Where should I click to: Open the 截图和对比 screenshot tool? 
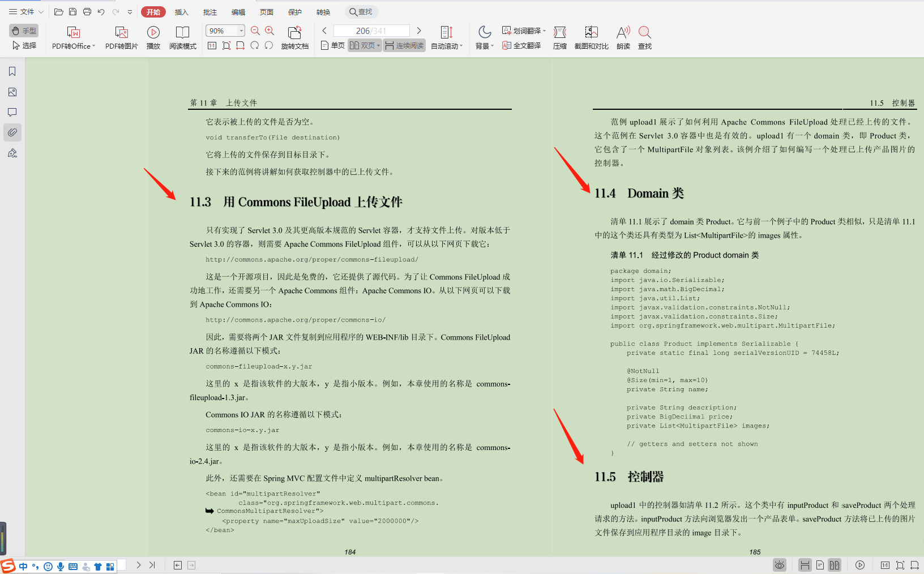[592, 38]
